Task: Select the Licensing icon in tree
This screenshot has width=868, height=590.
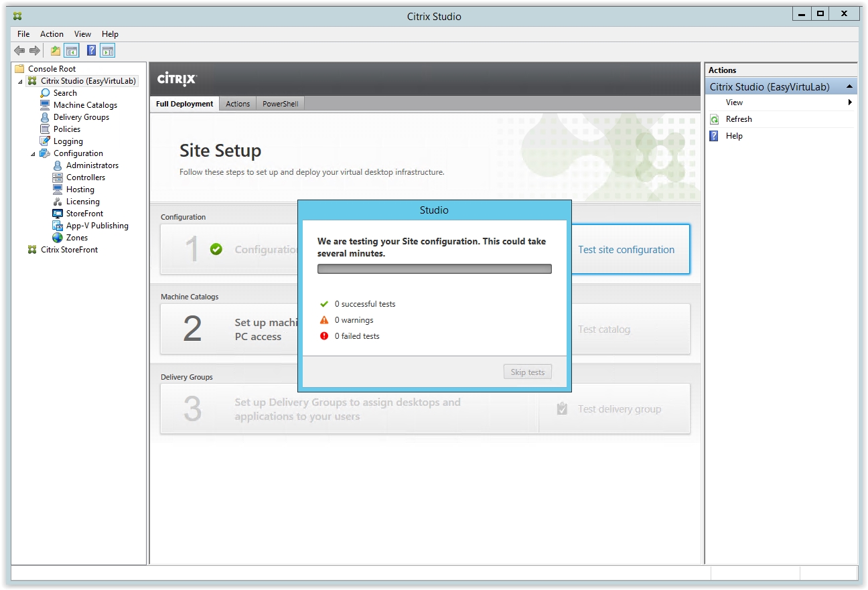Action: tap(58, 202)
